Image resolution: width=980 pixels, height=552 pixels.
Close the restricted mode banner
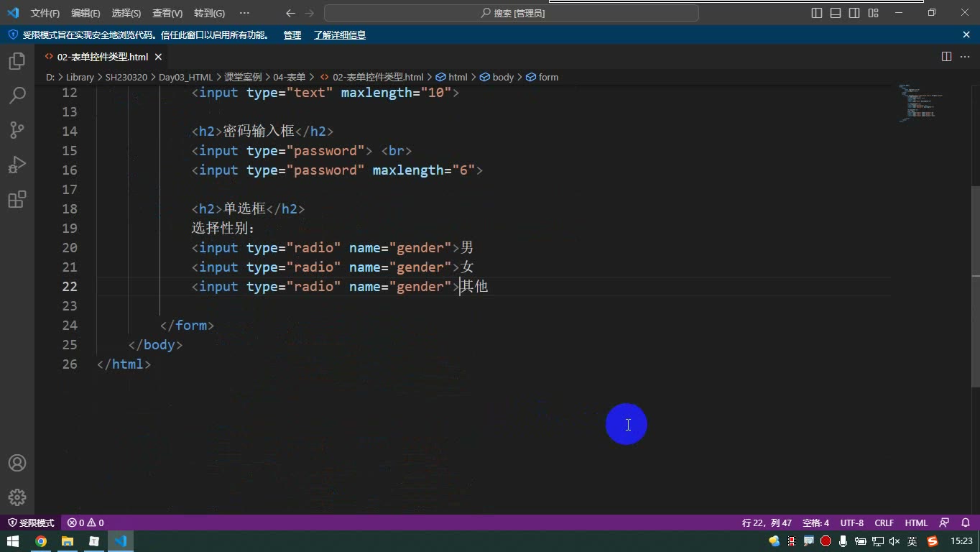(x=966, y=34)
